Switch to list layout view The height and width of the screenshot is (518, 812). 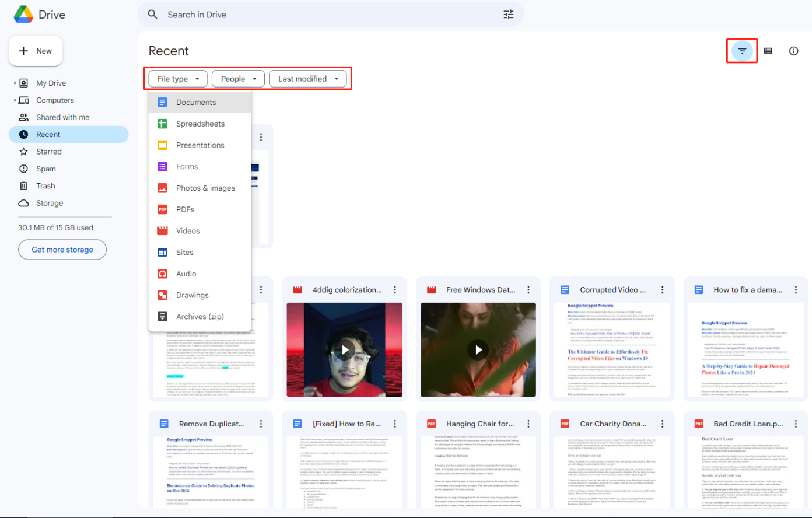(768, 51)
